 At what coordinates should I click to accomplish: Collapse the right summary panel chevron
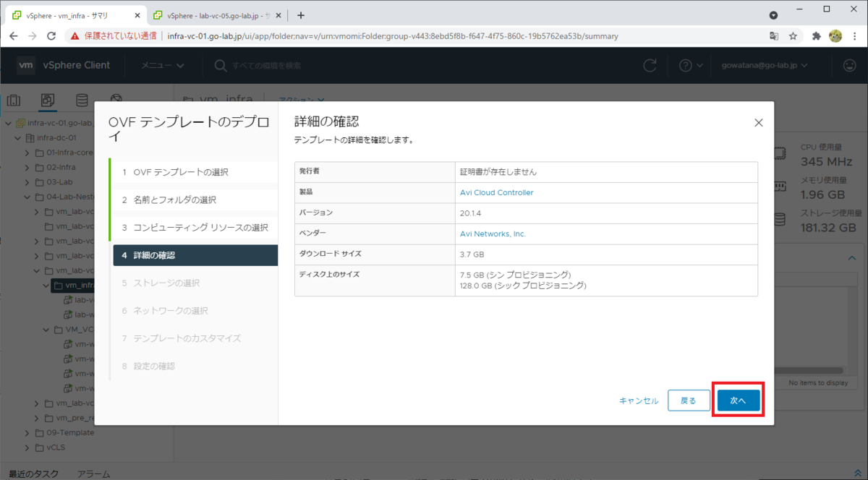coord(852,257)
